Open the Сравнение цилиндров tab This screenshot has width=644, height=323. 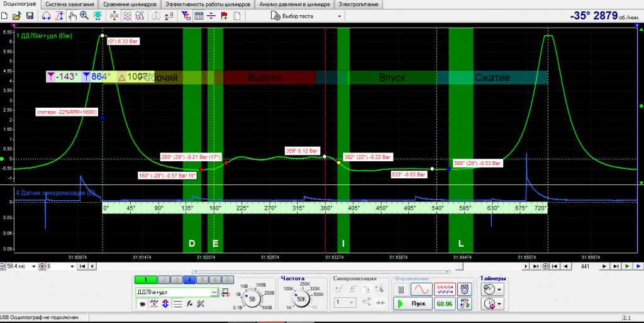click(130, 4)
